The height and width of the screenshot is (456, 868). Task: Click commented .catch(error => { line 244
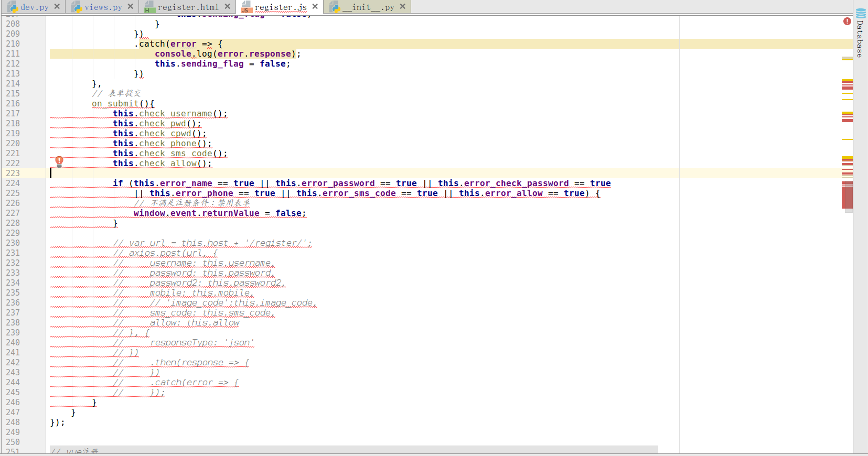pos(176,383)
